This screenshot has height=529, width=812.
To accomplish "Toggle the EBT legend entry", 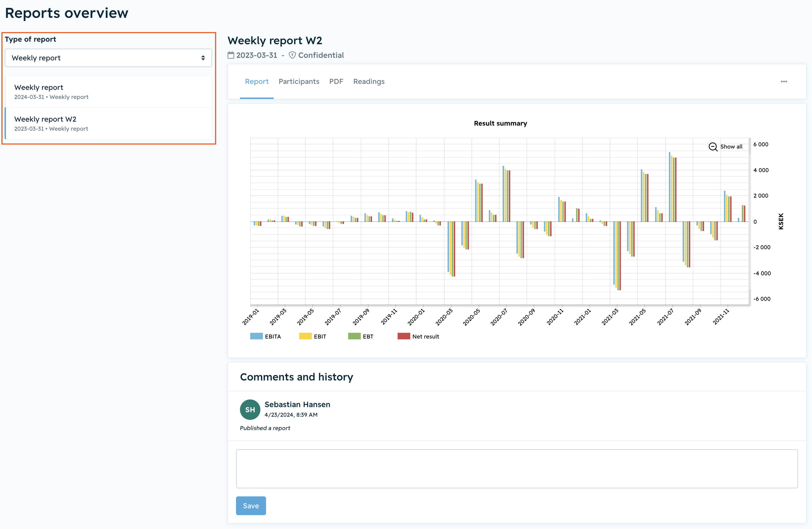I will [361, 336].
